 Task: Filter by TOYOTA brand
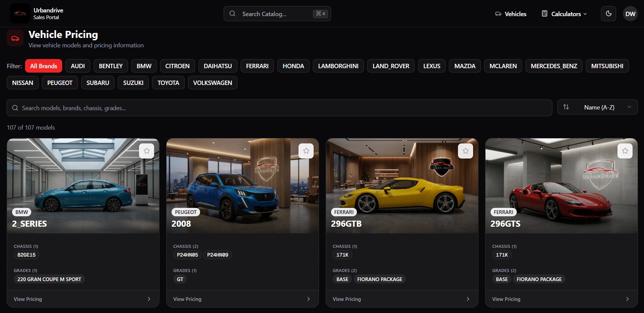(168, 83)
